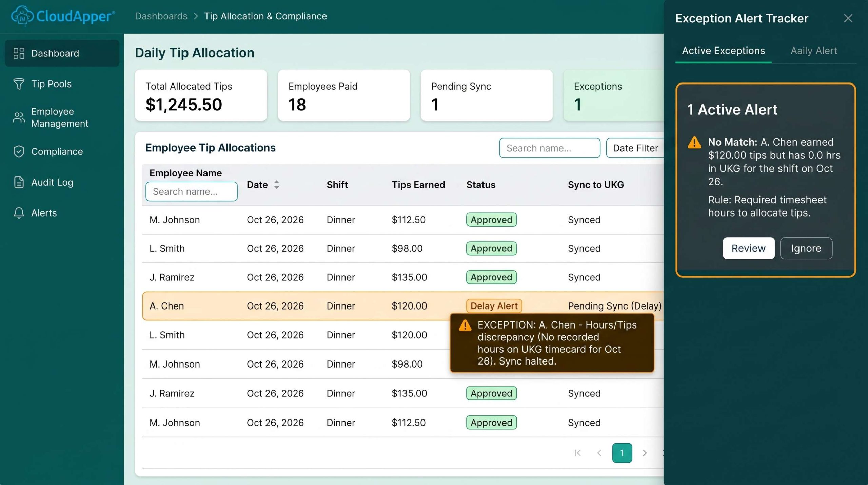This screenshot has width=868, height=485.
Task: Click the Compliance shield icon
Action: pyautogui.click(x=19, y=151)
